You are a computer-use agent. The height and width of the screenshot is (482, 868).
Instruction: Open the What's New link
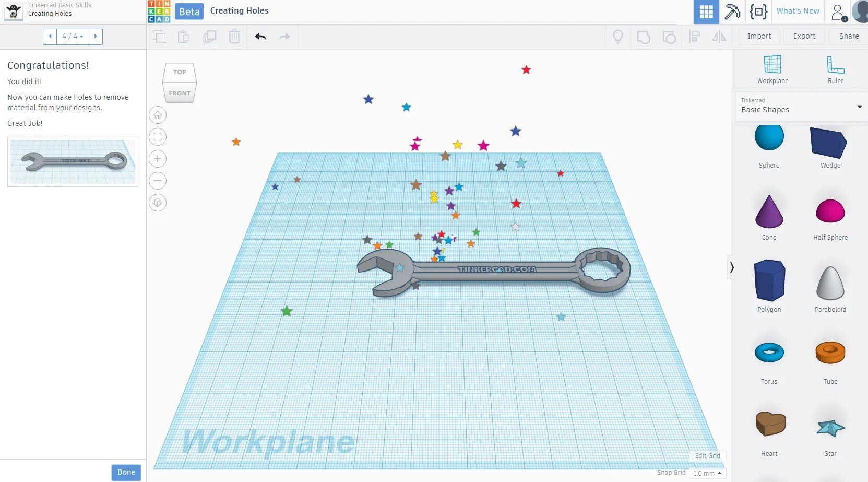[798, 11]
